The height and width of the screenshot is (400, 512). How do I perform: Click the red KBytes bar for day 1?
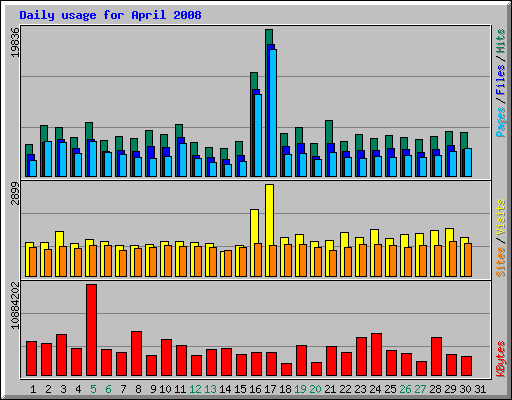(x=32, y=358)
